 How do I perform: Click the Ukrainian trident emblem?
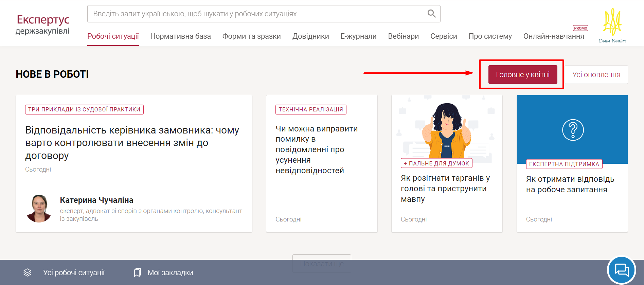[612, 22]
